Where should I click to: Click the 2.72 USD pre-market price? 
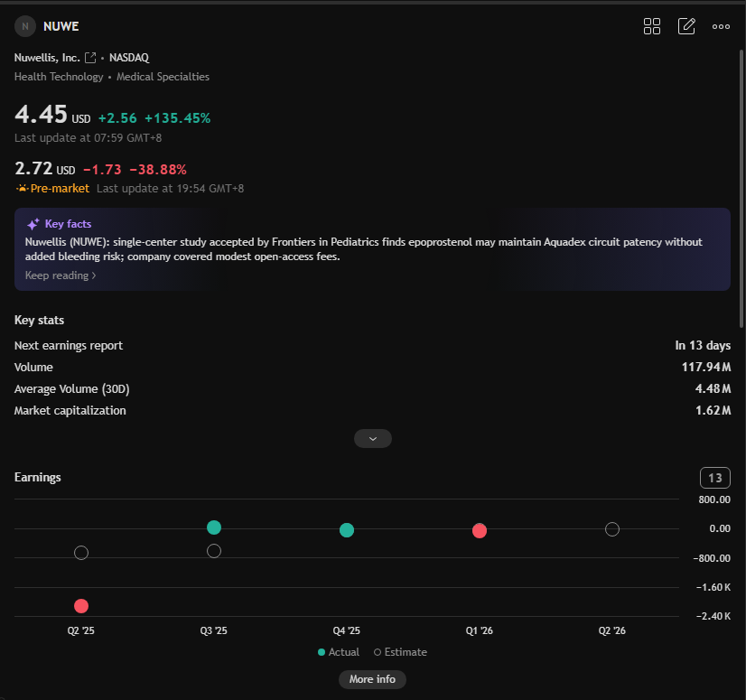[x=45, y=169]
